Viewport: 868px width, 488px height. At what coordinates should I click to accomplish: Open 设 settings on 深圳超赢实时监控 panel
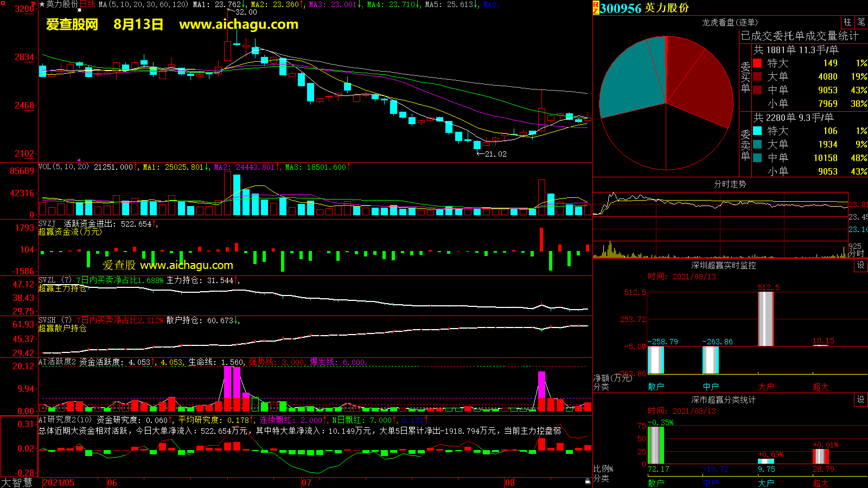pyautogui.click(x=860, y=265)
